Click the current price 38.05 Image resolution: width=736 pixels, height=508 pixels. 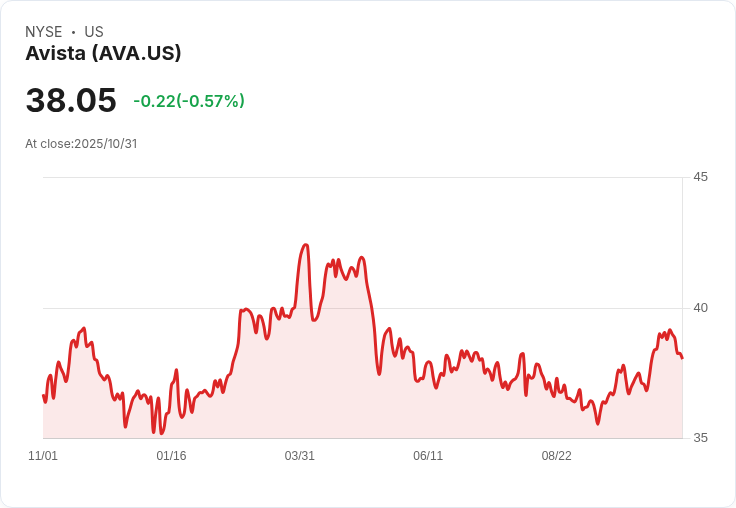pos(71,100)
